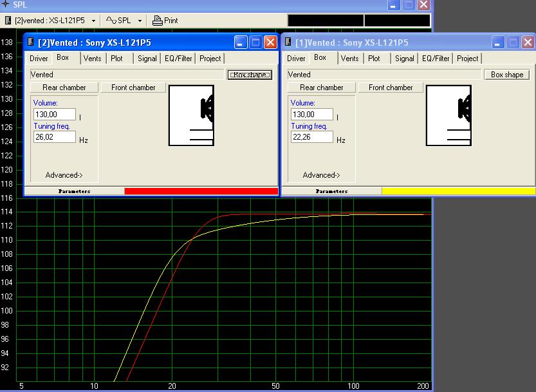Switch to Driver tab in [2]Vented window
536x392 pixels.
[39, 59]
